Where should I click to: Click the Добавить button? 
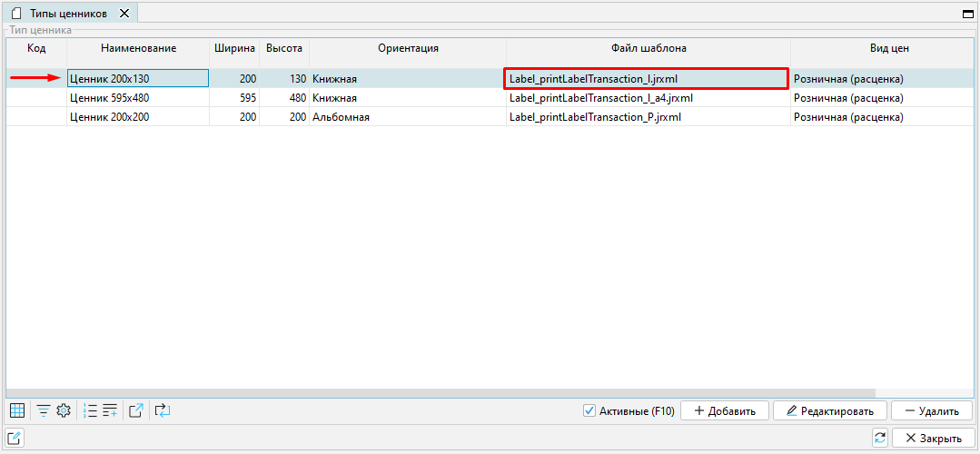coord(724,411)
